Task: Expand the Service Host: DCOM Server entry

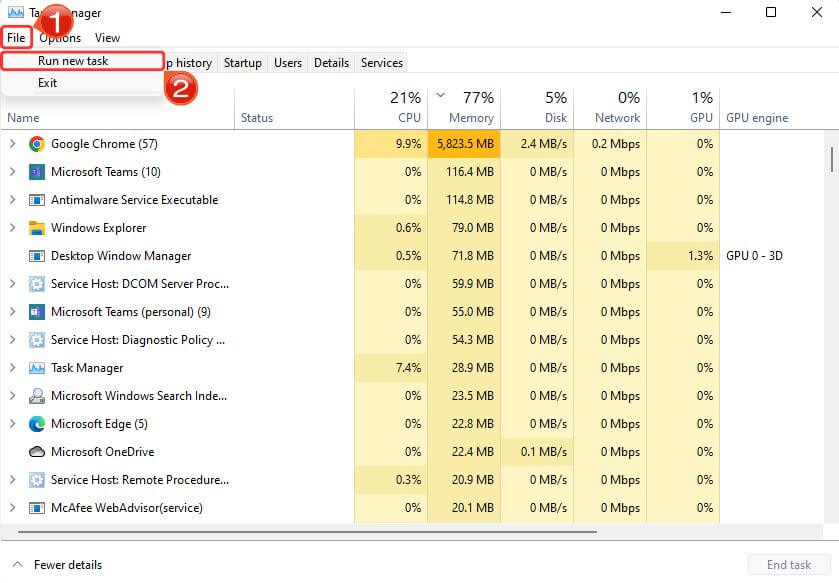Action: coord(13,283)
